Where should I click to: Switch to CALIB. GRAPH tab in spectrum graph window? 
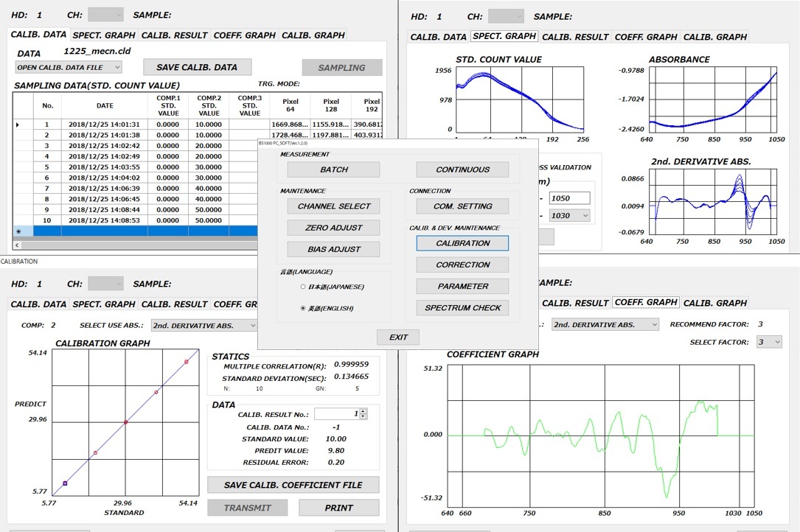pos(714,37)
